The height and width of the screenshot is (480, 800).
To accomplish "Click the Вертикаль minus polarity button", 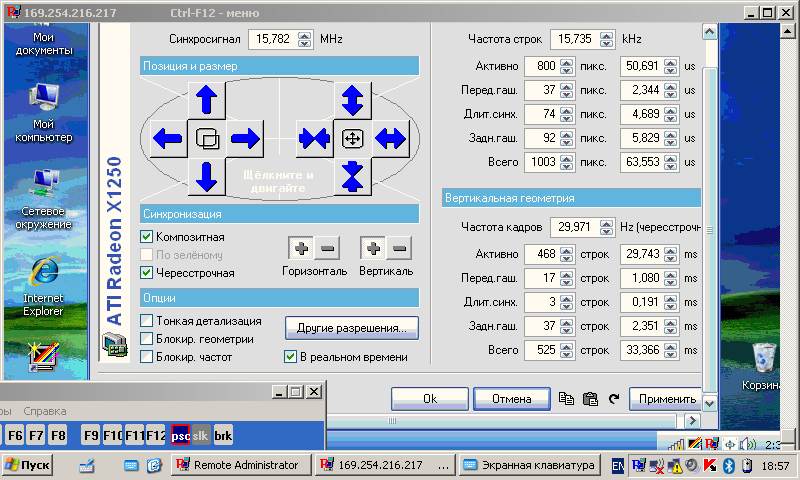I will pyautogui.click(x=398, y=248).
